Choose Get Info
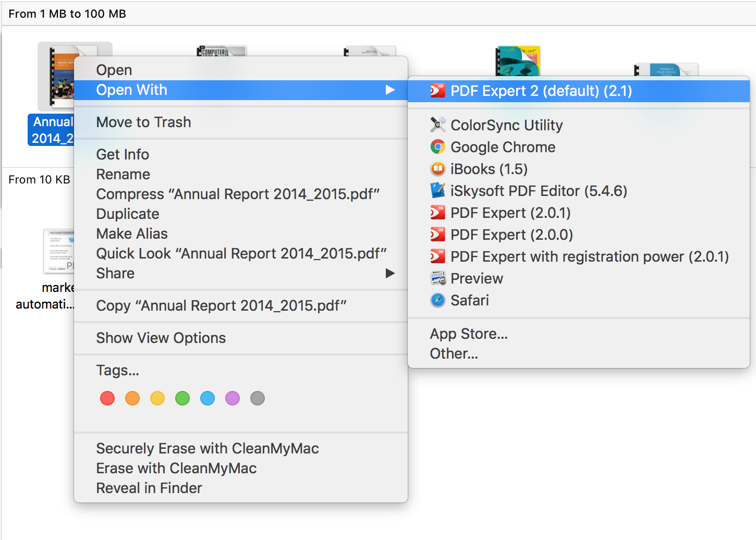This screenshot has width=756, height=540. click(x=240, y=154)
